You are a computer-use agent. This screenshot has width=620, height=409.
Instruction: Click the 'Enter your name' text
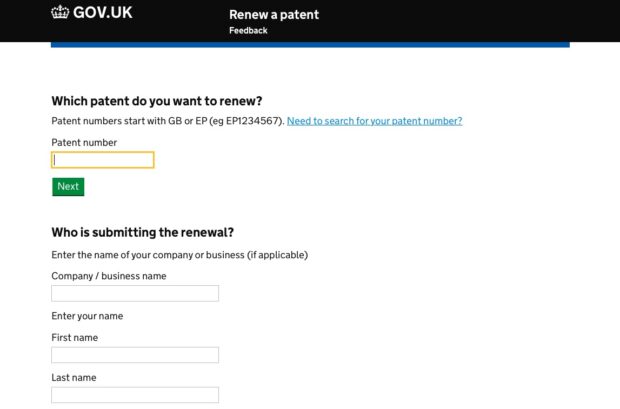[x=87, y=316]
